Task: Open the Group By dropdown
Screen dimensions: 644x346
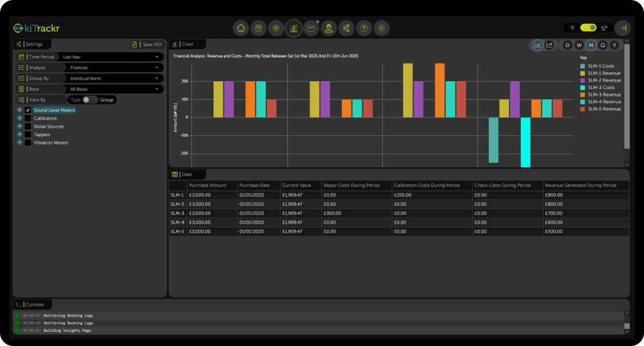Action: tap(114, 78)
